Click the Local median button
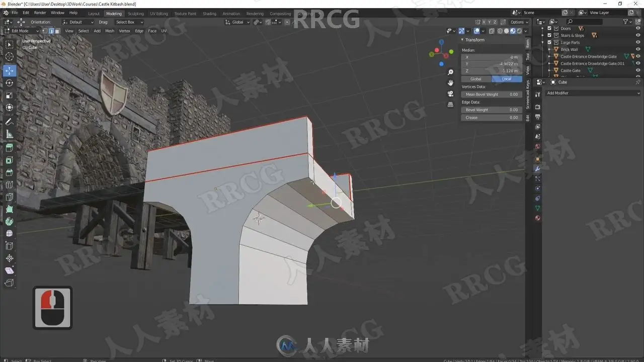The width and height of the screenshot is (644, 362). click(507, 79)
